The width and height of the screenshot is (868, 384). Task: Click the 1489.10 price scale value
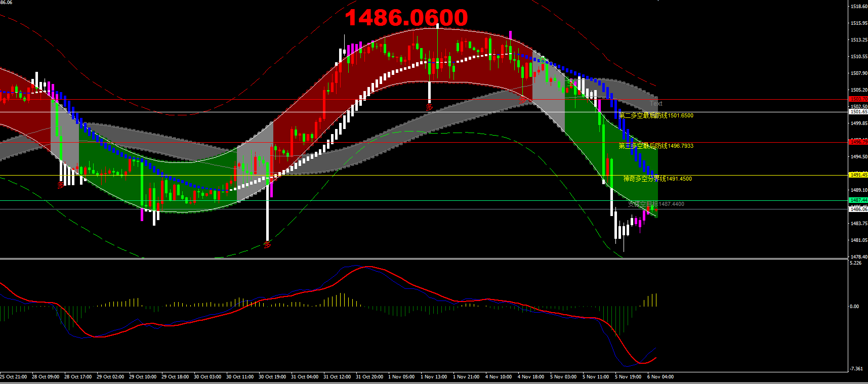859,190
